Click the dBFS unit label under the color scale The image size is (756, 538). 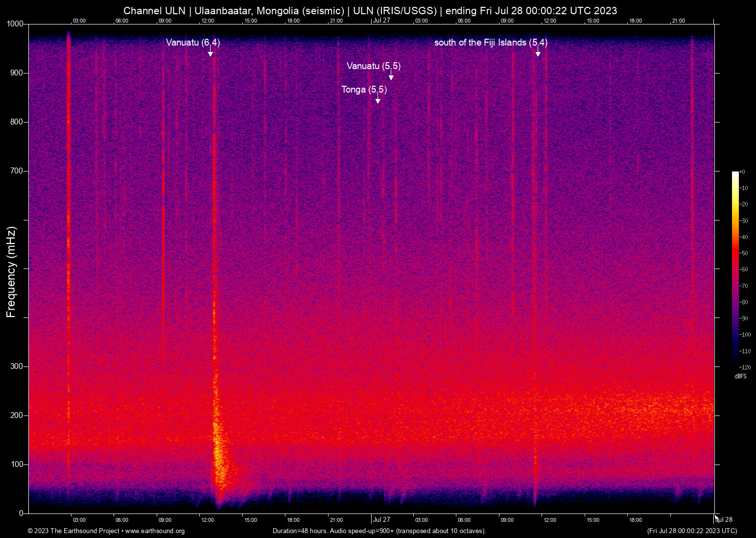coord(740,376)
